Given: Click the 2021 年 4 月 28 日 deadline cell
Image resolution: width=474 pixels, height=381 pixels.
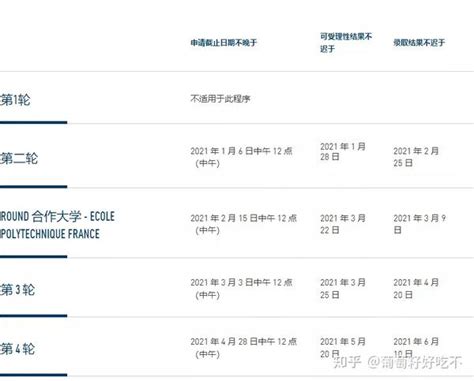Looking at the screenshot, I should click(244, 348).
